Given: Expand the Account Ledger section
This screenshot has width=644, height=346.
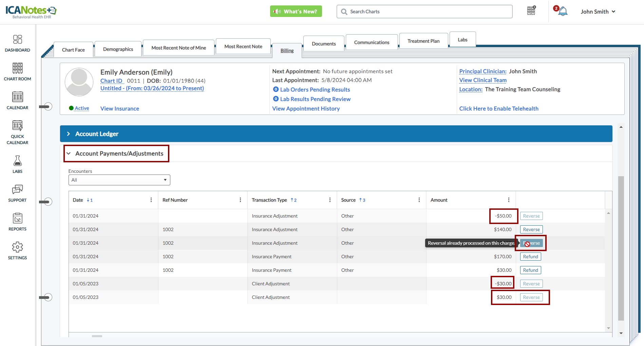Looking at the screenshot, I should pyautogui.click(x=69, y=134).
